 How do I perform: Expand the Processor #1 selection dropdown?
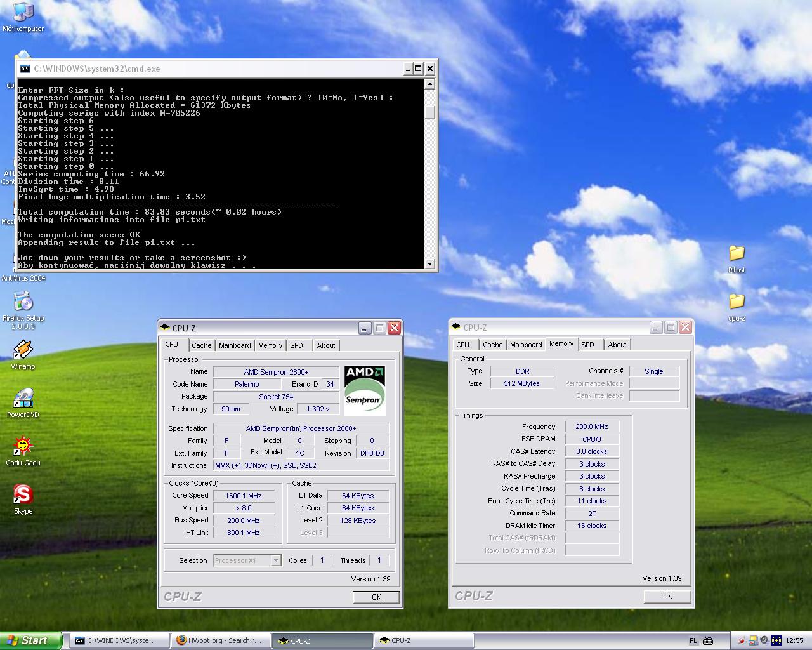pos(276,560)
